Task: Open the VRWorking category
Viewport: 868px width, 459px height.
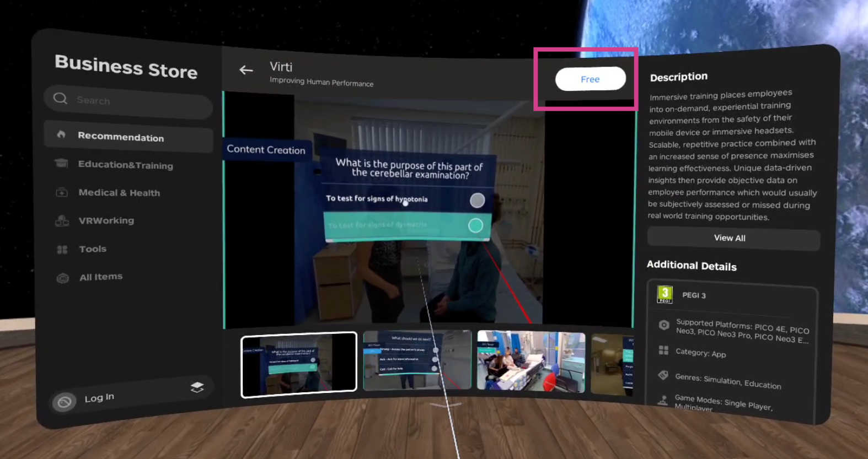Action: click(x=106, y=220)
